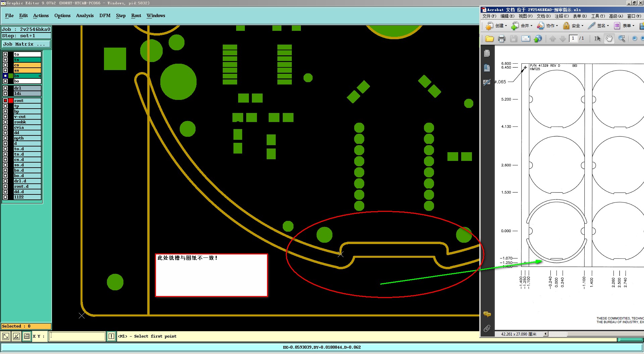Choose the Select text cursor tool in Acrobat
Viewport: 644px width, 354px height.
(597, 39)
